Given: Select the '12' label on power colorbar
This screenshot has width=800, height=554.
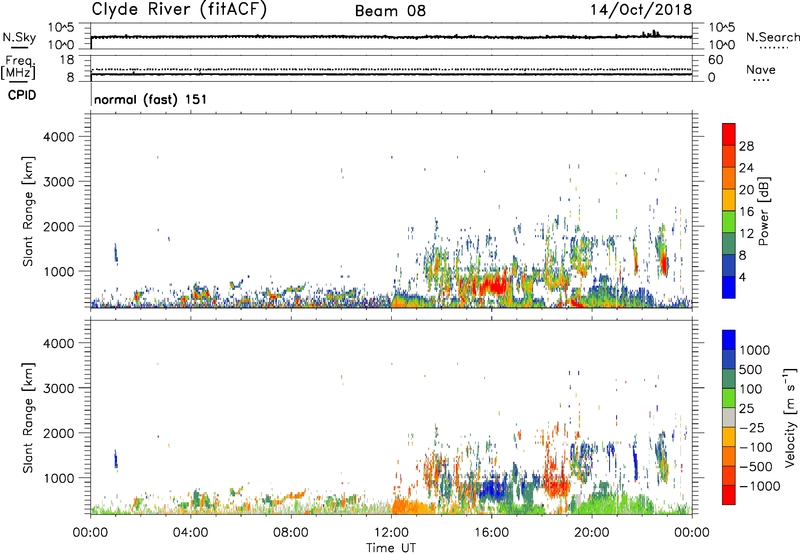Looking at the screenshot, I should coord(746,234).
